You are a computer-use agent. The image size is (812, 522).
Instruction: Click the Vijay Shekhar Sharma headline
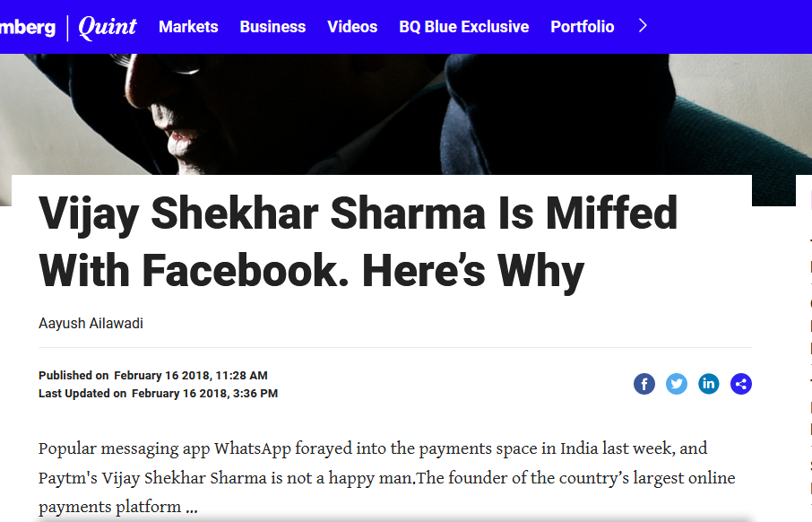[x=358, y=241]
